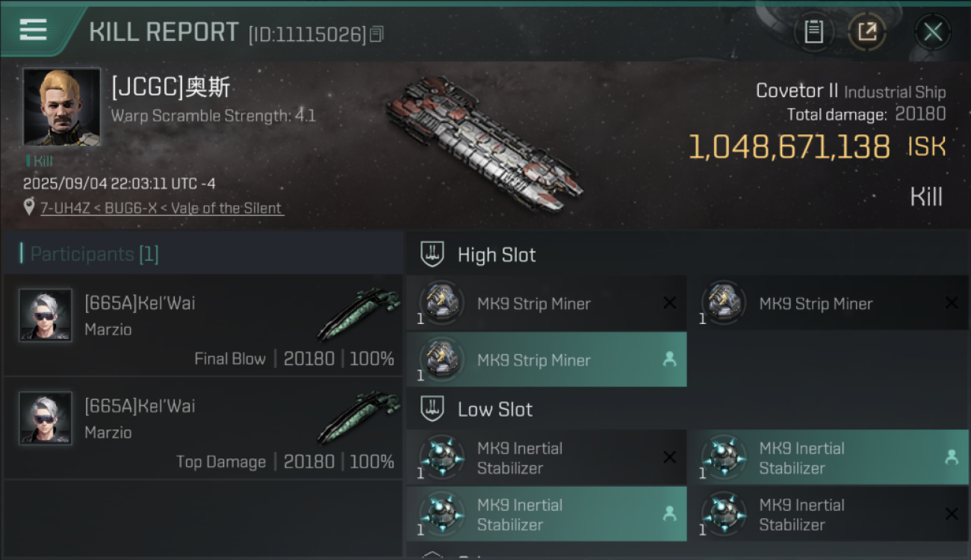
Task: Open the clipboard report icon
Action: pyautogui.click(x=813, y=32)
